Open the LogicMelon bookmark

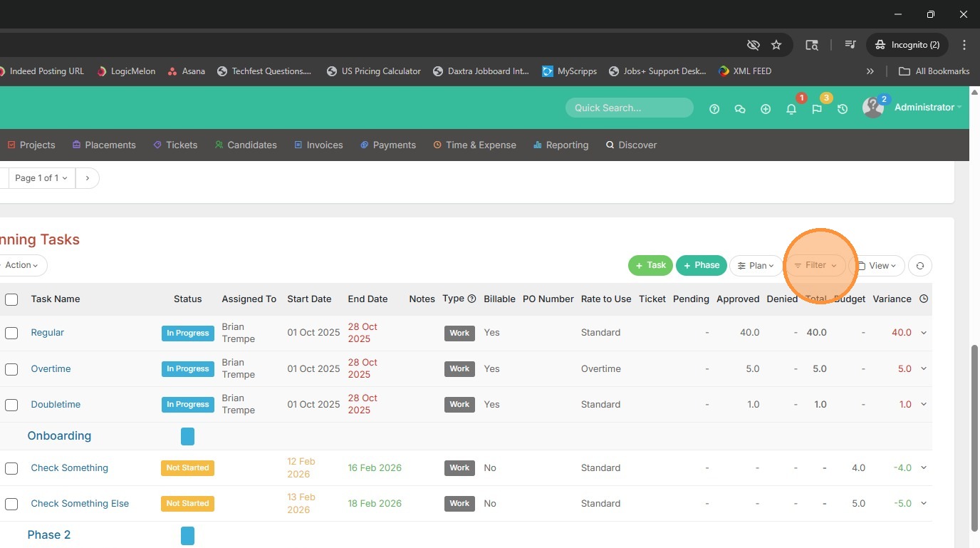tap(126, 71)
